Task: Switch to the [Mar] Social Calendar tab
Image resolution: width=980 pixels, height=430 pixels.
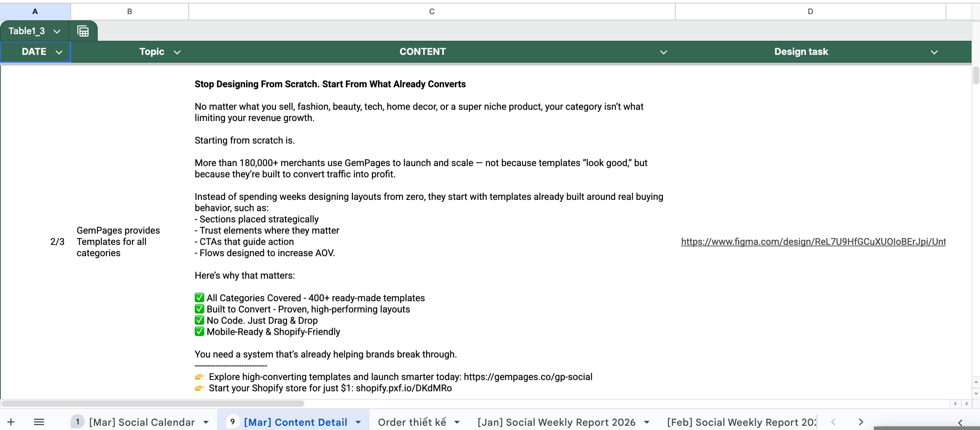Action: [x=142, y=422]
